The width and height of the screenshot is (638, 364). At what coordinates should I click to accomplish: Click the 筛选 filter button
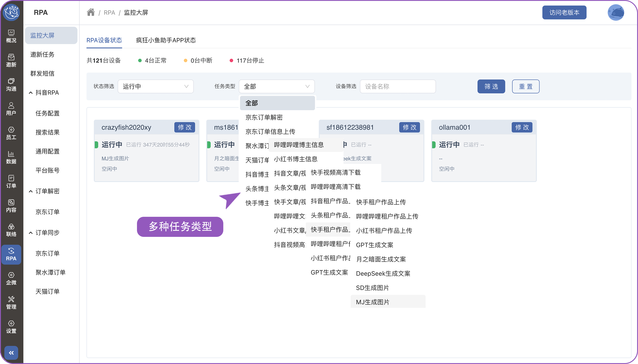coord(491,87)
